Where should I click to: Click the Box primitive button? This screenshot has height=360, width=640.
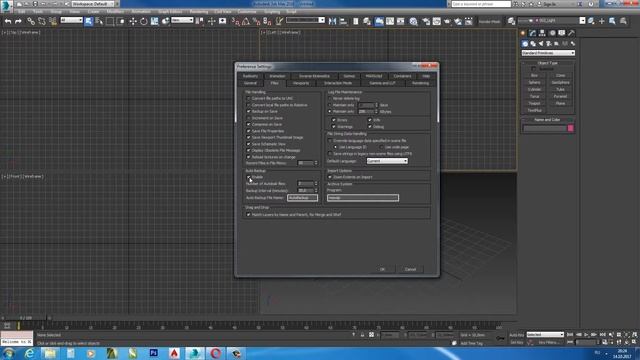point(534,76)
